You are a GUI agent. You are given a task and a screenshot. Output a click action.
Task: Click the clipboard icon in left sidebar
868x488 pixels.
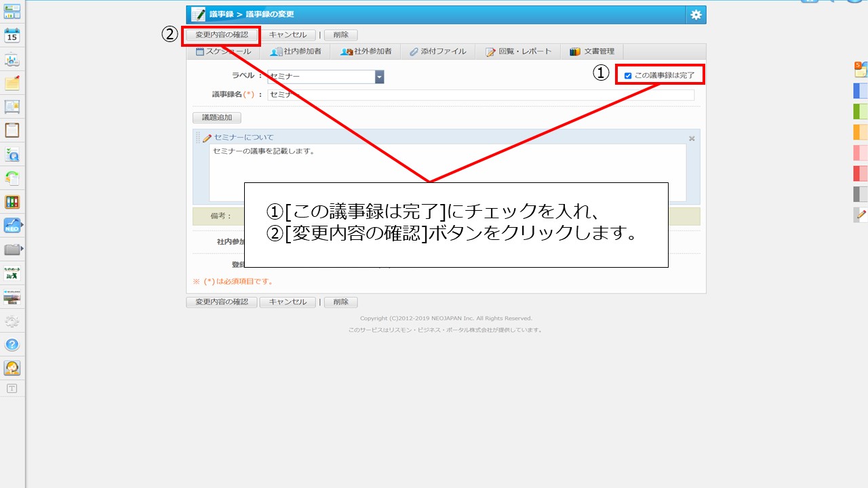(x=12, y=130)
